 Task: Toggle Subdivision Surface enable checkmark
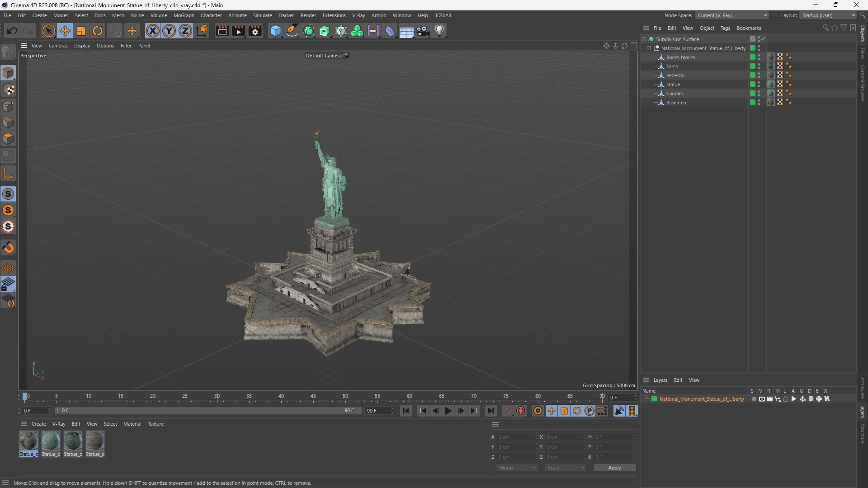coord(763,39)
